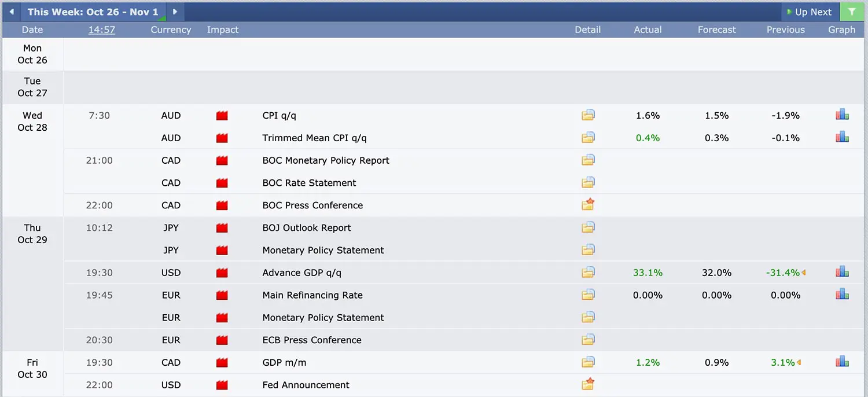868x397 pixels.
Task: Open starred detail for BOC Press Conference
Action: point(588,205)
